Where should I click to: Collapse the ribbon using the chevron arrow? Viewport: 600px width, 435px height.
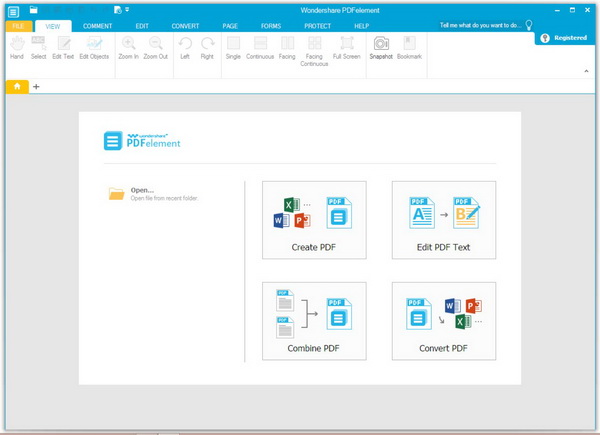click(x=585, y=70)
